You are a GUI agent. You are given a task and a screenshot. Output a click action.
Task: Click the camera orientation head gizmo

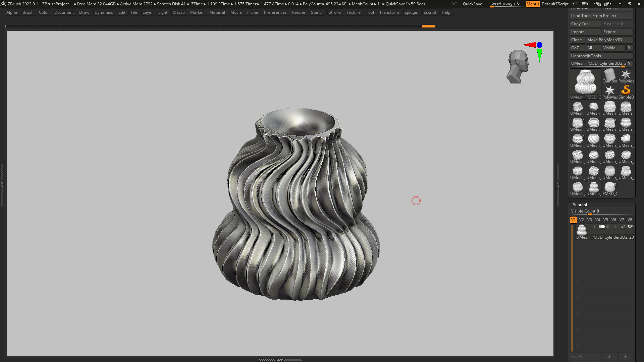tap(518, 67)
